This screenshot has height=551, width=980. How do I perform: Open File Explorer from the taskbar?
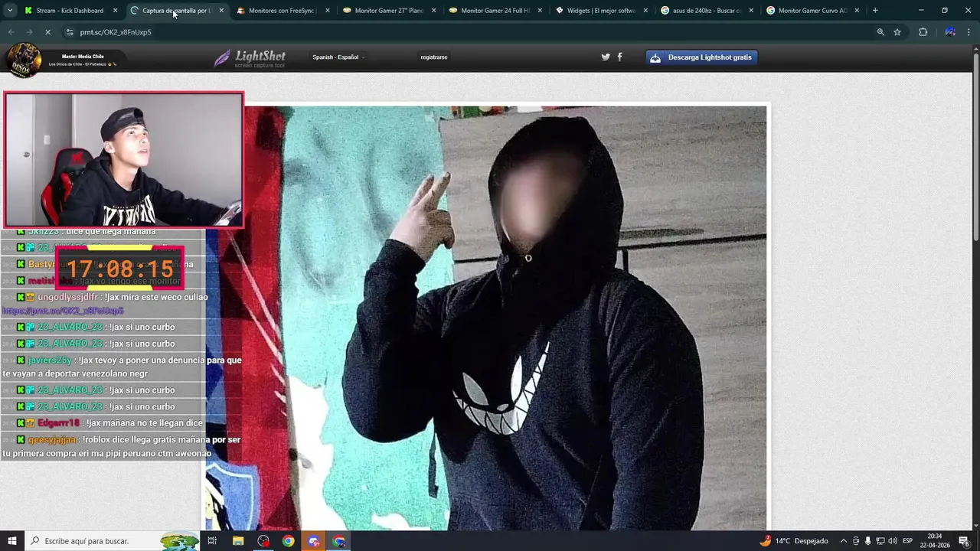[238, 541]
